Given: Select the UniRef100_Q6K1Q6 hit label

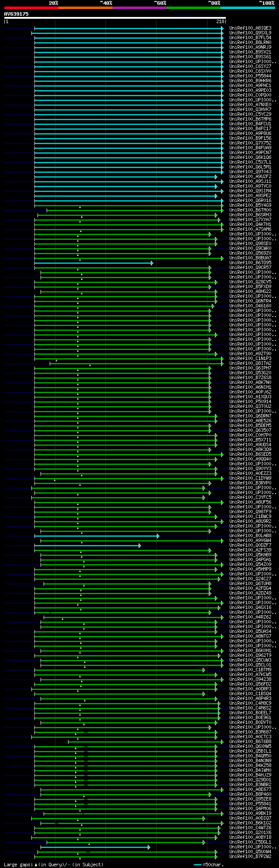Looking at the screenshot, I should (x=250, y=157).
